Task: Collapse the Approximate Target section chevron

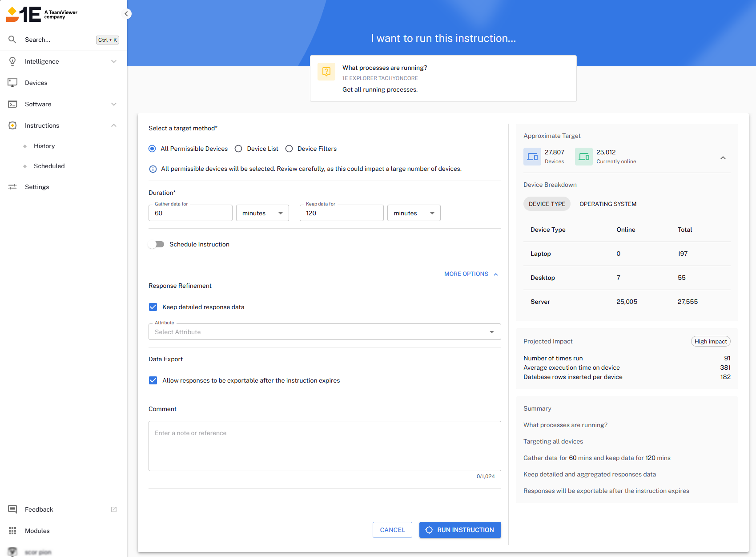Action: (x=723, y=158)
